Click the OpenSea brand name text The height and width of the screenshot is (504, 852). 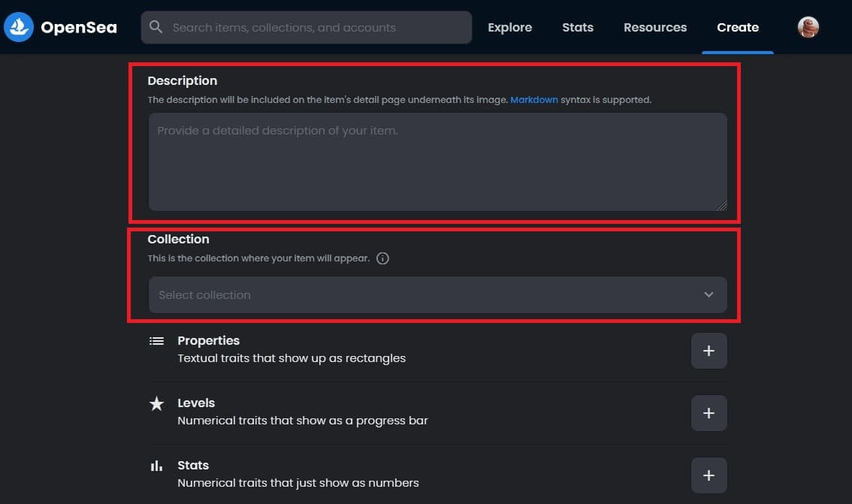coord(79,27)
